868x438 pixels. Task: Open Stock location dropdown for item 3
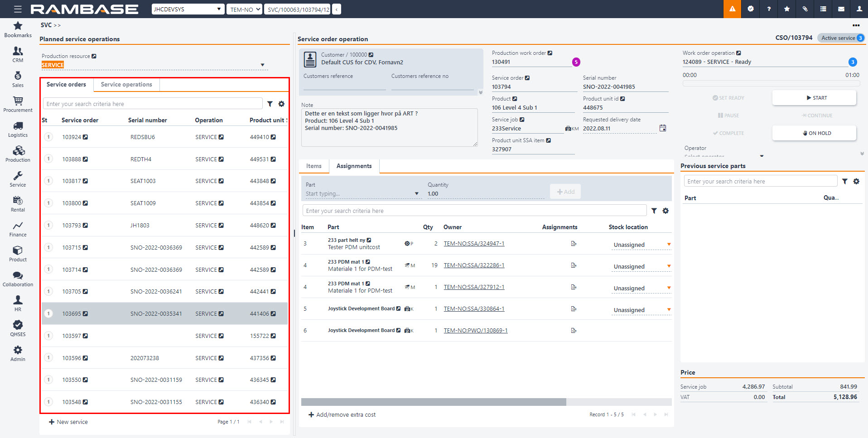(x=669, y=245)
